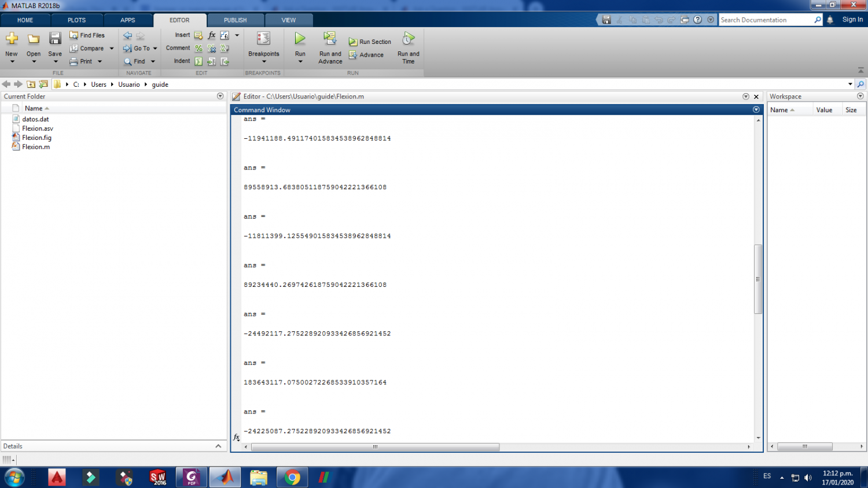Switch to the VIEW tab
This screenshot has width=868, height=488.
coord(288,20)
